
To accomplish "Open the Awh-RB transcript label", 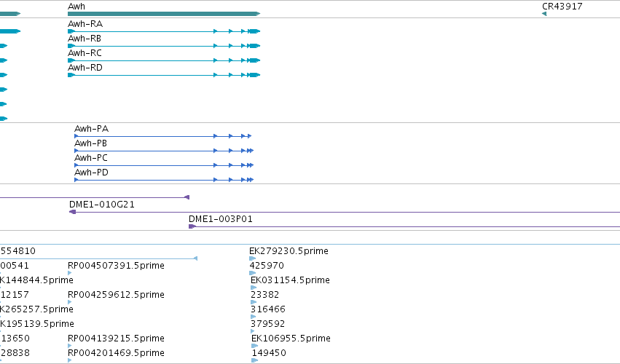I will [85, 39].
